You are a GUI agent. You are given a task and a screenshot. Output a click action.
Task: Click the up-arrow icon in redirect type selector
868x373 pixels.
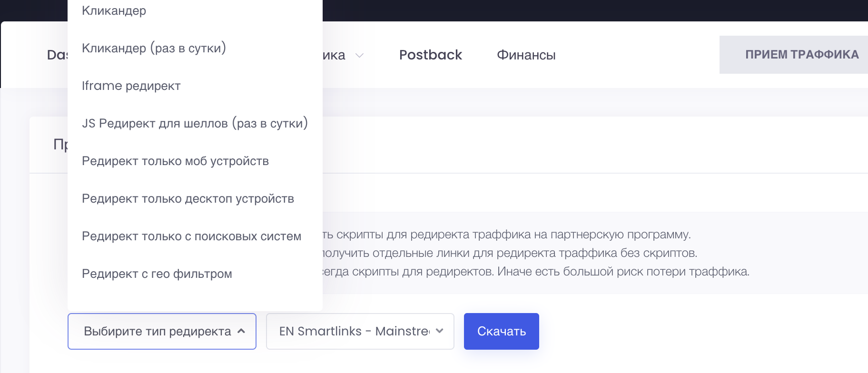tap(241, 331)
